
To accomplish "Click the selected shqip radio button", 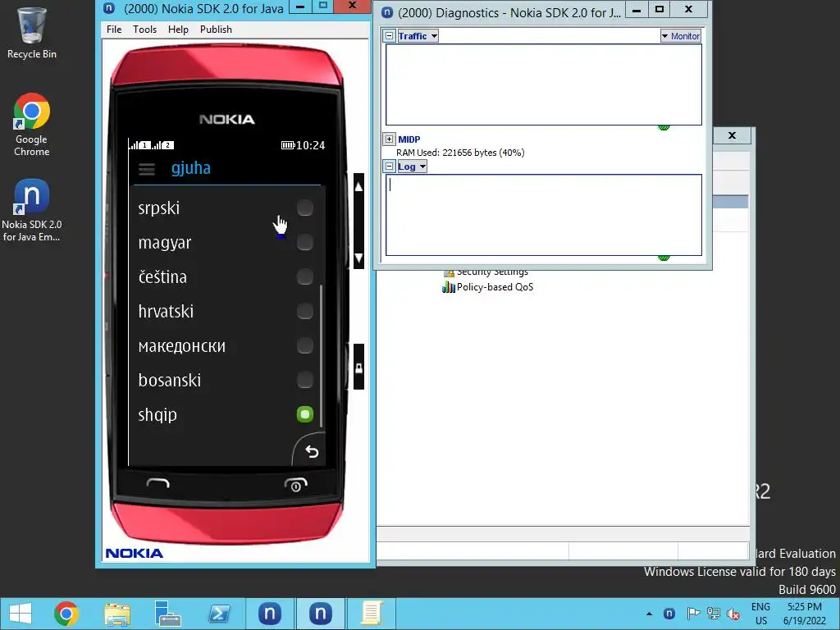I will (x=305, y=414).
